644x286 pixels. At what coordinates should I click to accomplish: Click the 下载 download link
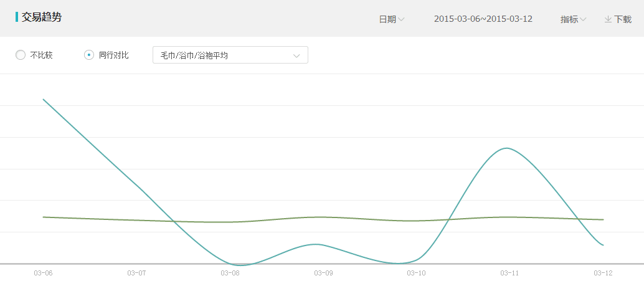(x=618, y=19)
